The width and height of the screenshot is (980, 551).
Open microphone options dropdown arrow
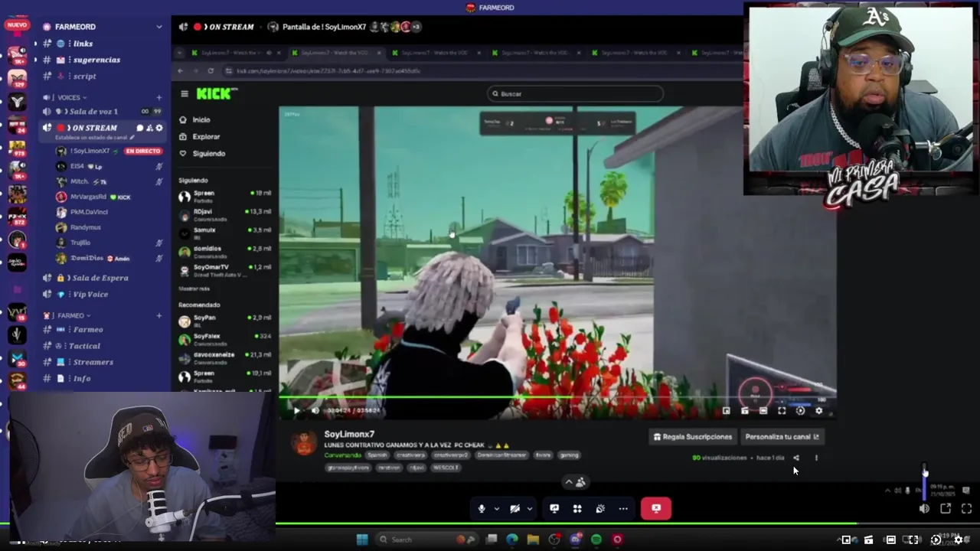pos(496,508)
